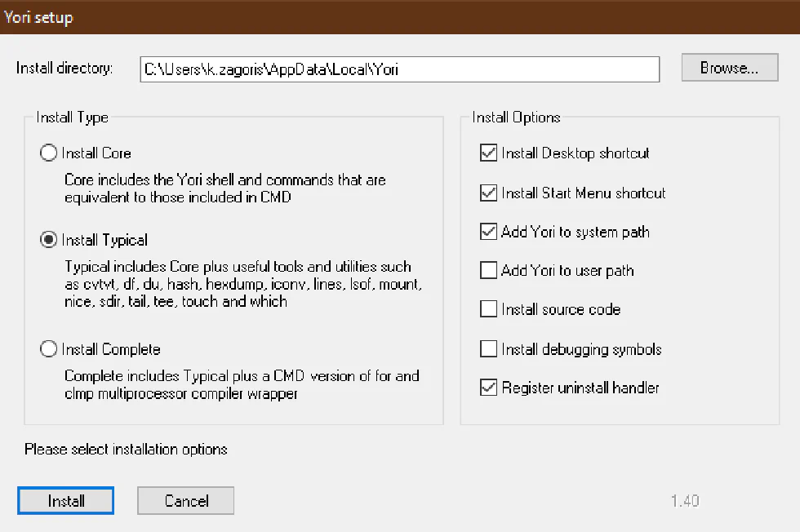Screen dimensions: 800x532
Task: Click the 'Please select installation options' status text
Action: coord(126,450)
